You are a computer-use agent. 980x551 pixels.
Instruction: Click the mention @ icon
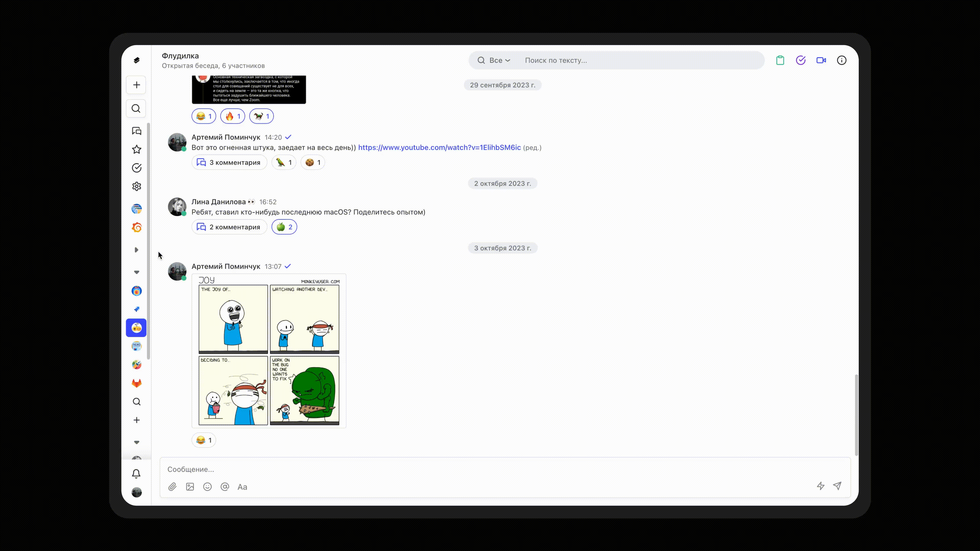click(x=225, y=487)
